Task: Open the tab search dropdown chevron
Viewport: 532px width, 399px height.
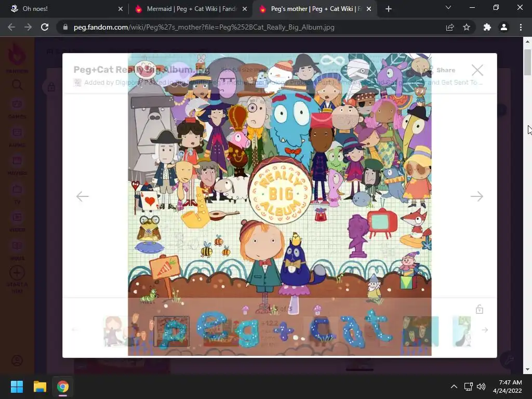Action: coord(448,7)
